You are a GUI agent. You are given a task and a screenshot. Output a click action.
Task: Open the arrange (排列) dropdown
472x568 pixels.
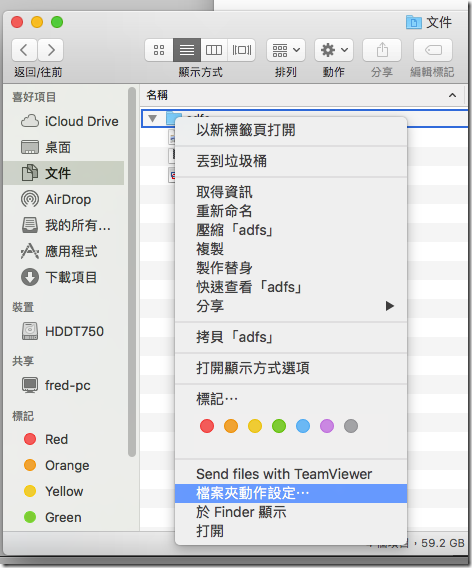click(286, 50)
